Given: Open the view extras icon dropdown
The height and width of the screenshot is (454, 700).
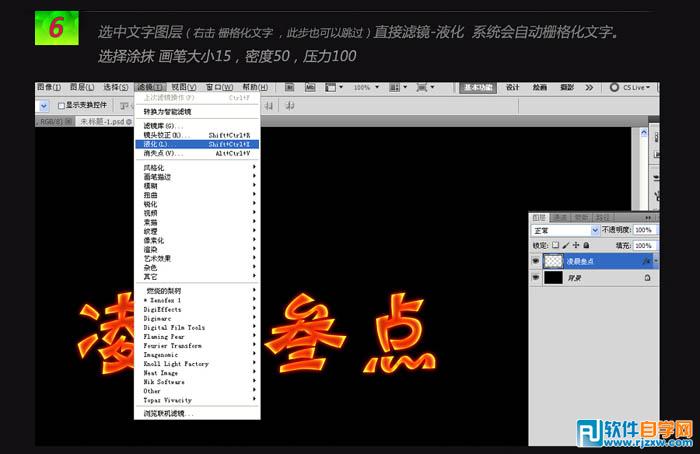Looking at the screenshot, I should (x=333, y=87).
